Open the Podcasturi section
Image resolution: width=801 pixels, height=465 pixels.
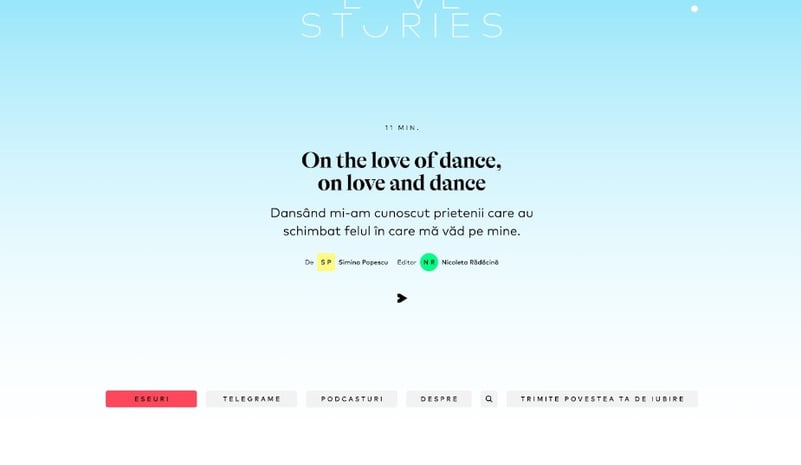tap(351, 399)
